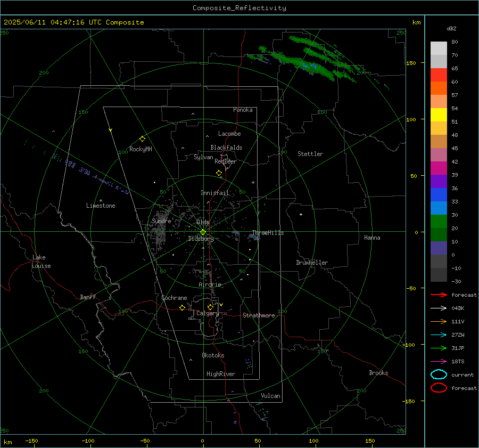Click the Sundre label

coord(161,221)
